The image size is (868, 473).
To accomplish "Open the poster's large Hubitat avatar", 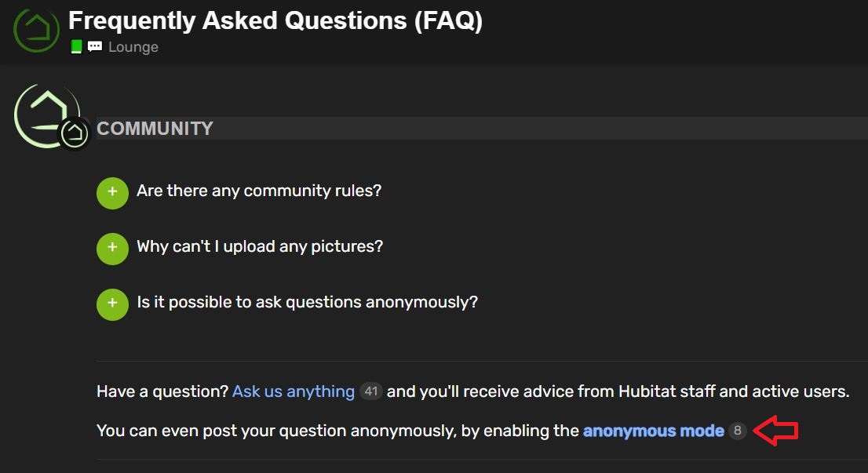I will click(x=46, y=115).
